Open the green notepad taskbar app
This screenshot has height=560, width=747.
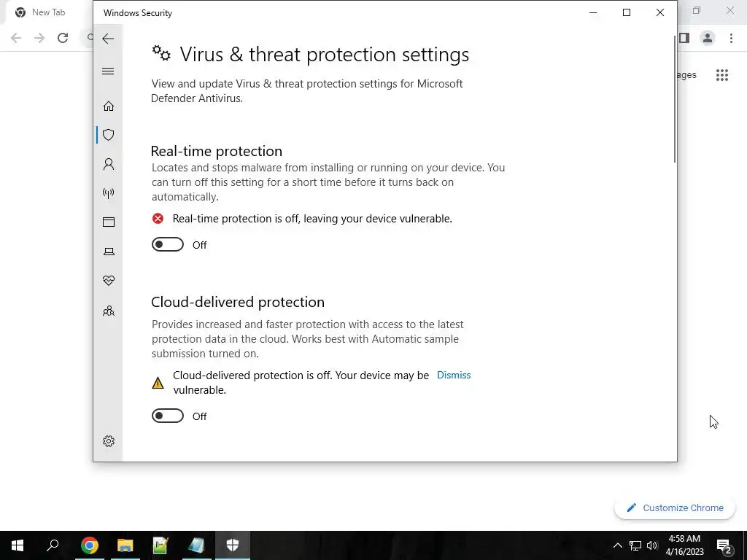(160, 545)
